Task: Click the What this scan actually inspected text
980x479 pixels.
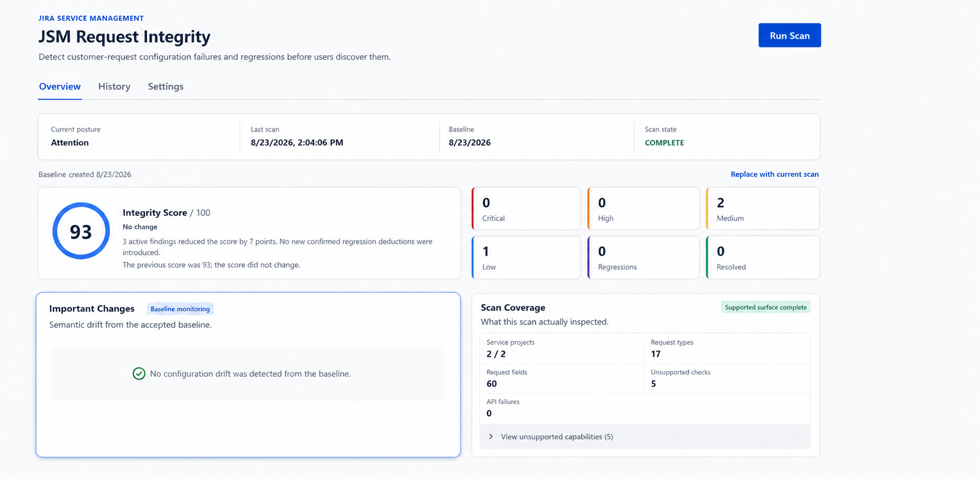Action: pyautogui.click(x=544, y=322)
